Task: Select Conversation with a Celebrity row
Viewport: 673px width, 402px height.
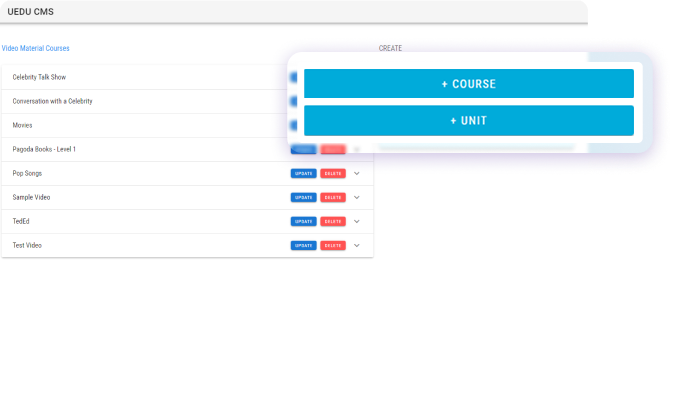Action: coord(51,101)
